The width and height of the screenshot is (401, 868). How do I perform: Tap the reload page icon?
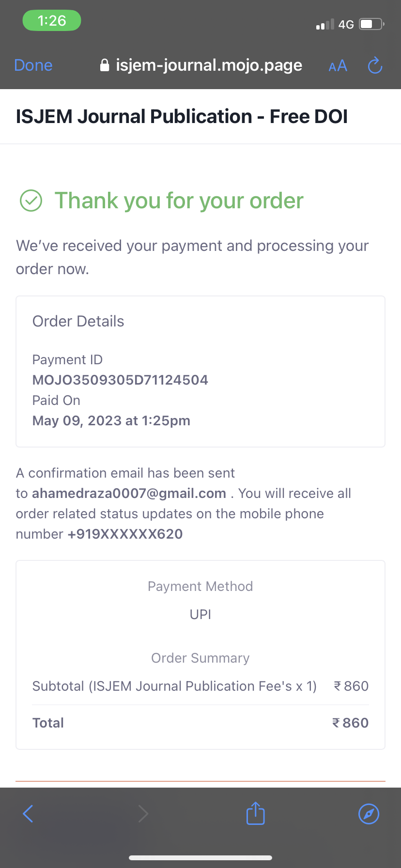pos(375,65)
